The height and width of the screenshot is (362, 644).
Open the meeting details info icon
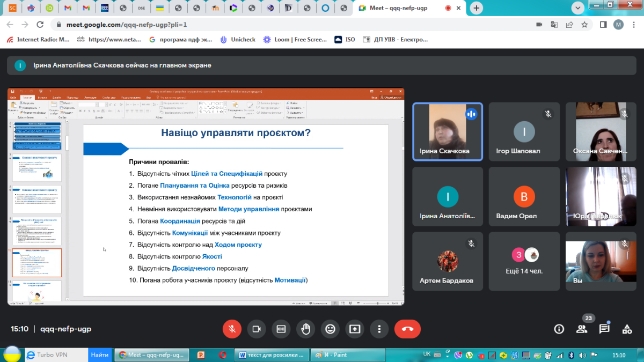(x=559, y=329)
